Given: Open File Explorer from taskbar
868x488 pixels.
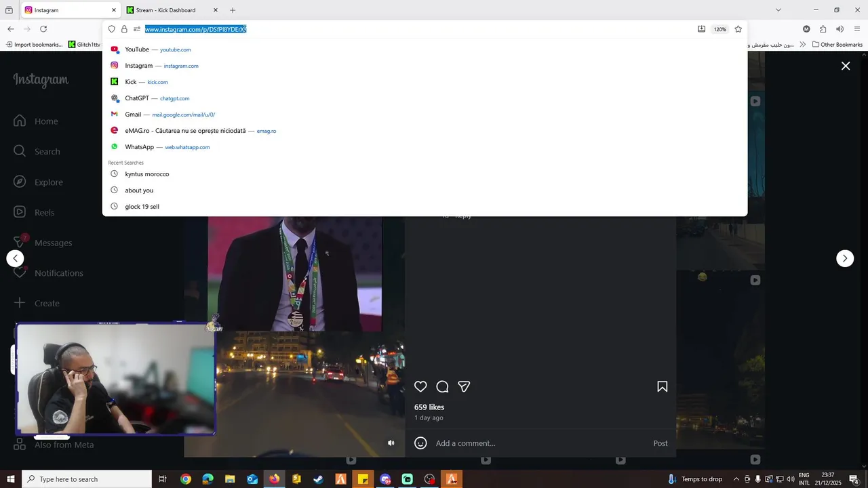Looking at the screenshot, I should pyautogui.click(x=230, y=479).
